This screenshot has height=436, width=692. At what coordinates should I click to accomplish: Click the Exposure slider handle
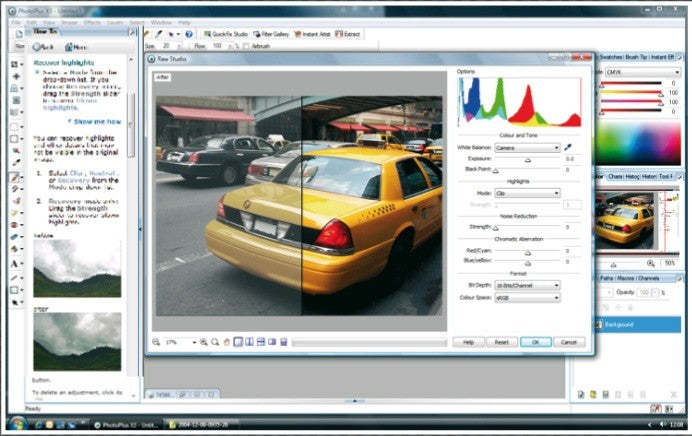pos(527,160)
